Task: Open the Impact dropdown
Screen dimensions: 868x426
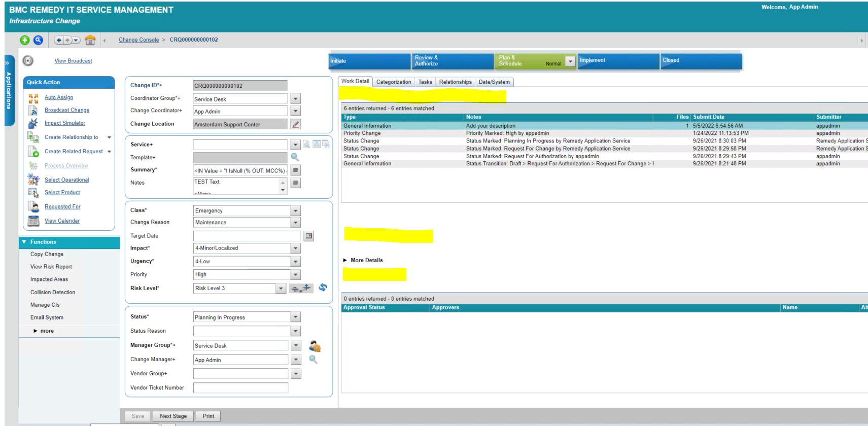Action: tap(296, 248)
